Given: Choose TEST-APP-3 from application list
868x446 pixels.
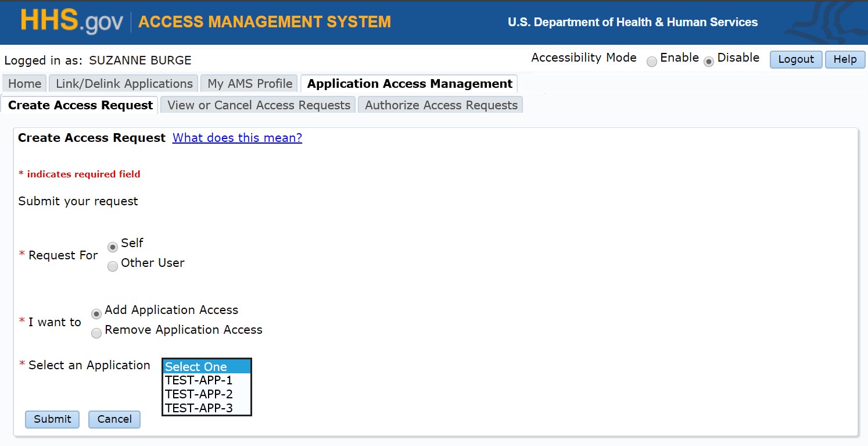Looking at the screenshot, I should point(199,408).
